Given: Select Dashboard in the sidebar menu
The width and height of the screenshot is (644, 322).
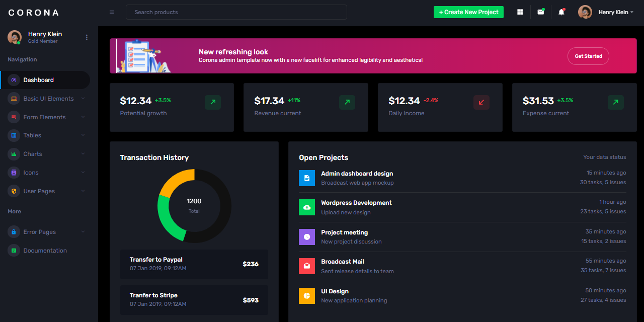Looking at the screenshot, I should pyautogui.click(x=45, y=80).
